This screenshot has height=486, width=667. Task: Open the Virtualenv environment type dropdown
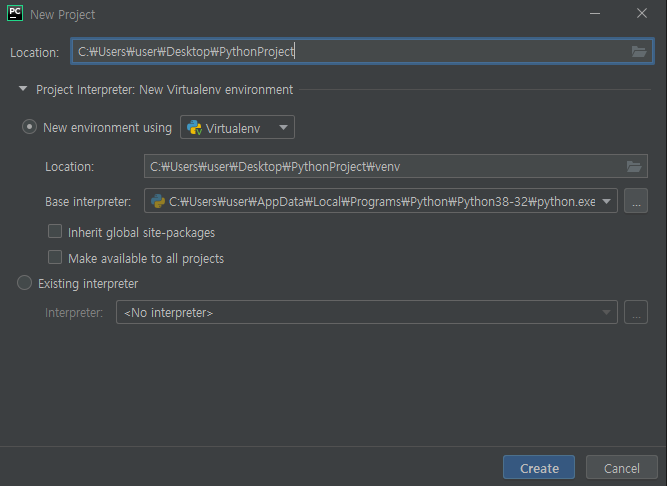(237, 127)
